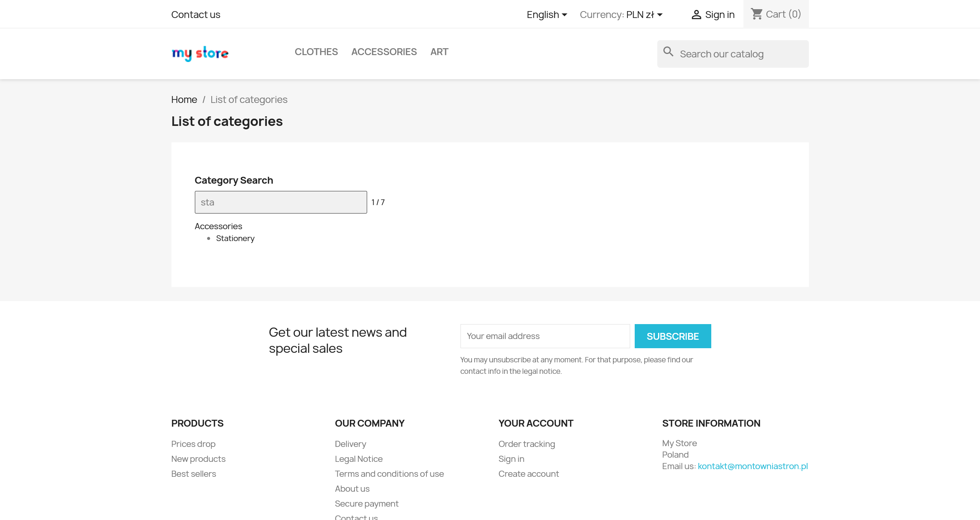This screenshot has height=520, width=980.
Task: Go to the Home breadcrumb
Action: point(184,99)
